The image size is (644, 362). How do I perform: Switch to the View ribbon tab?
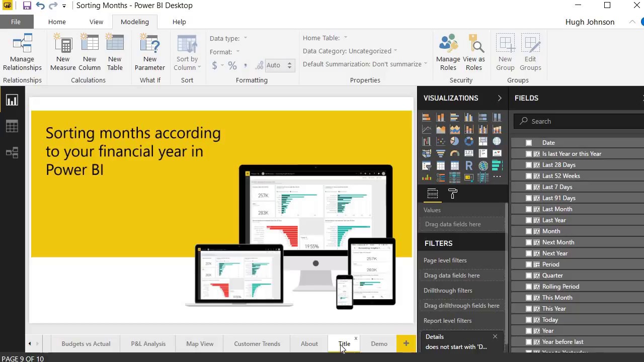(x=96, y=22)
